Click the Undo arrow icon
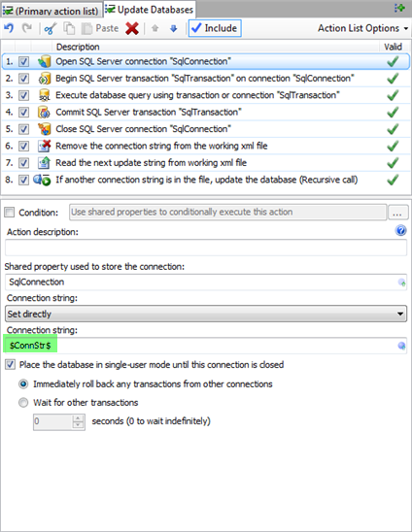The height and width of the screenshot is (532, 412). pyautogui.click(x=9, y=28)
